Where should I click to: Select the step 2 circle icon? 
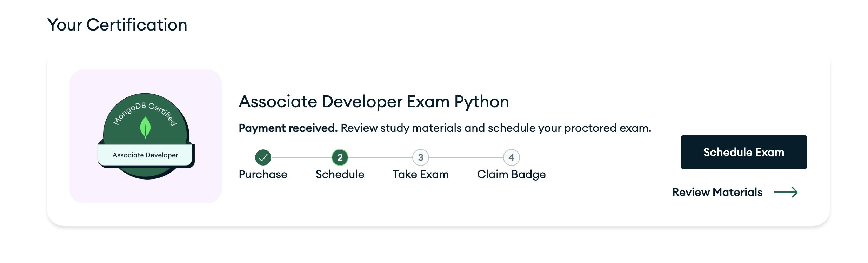coord(340,157)
